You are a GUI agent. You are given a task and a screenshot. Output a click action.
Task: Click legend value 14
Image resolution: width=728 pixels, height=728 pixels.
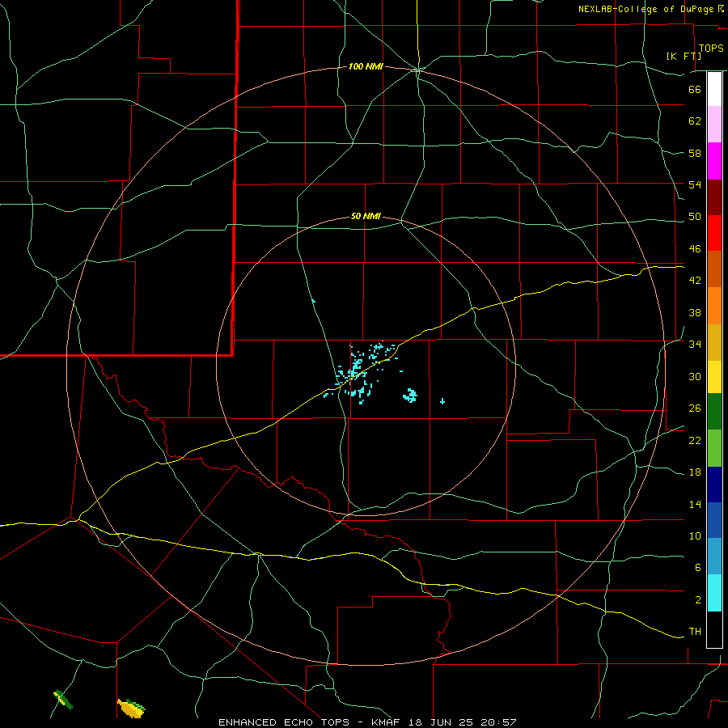(695, 504)
